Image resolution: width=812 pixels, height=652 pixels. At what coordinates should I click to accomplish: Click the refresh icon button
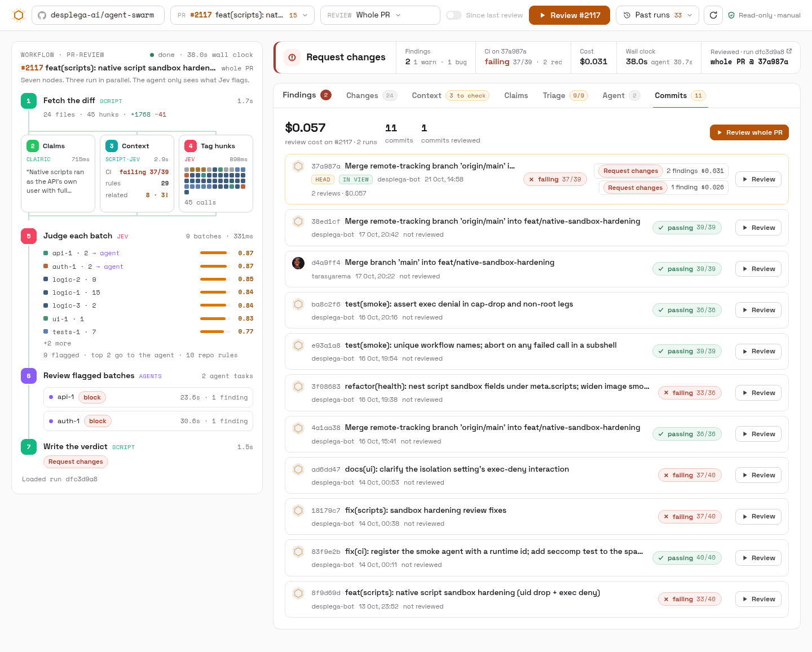713,15
